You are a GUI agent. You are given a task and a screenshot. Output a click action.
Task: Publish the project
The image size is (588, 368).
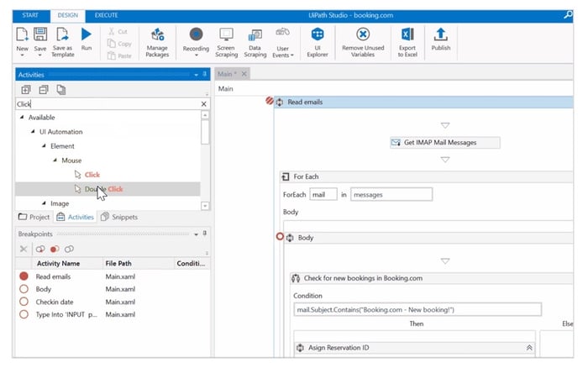441,39
